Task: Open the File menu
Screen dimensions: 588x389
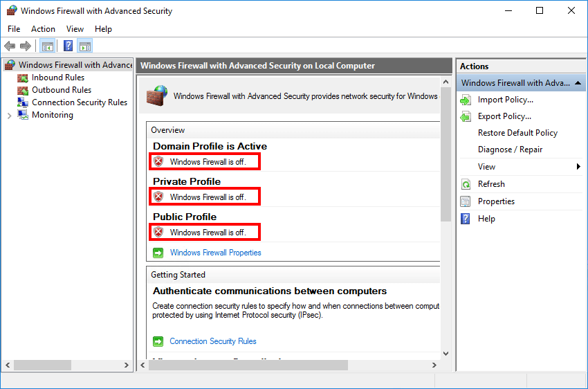Action: (x=14, y=29)
